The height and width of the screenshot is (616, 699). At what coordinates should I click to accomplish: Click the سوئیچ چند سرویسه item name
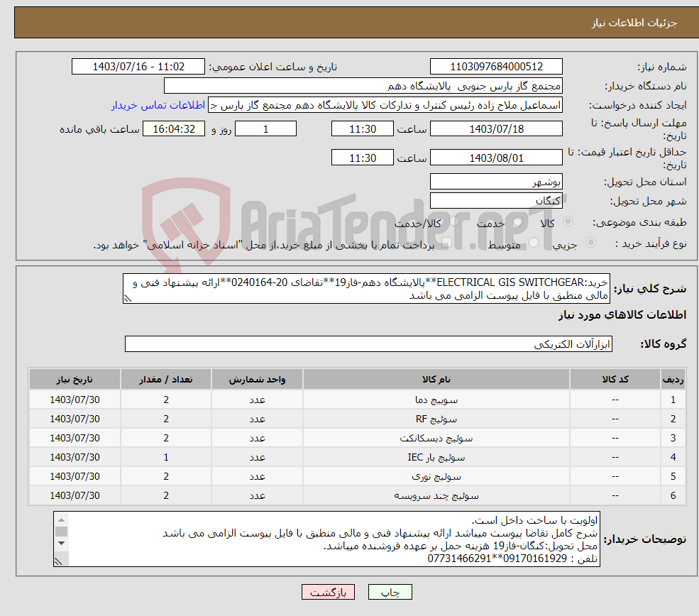pos(436,495)
